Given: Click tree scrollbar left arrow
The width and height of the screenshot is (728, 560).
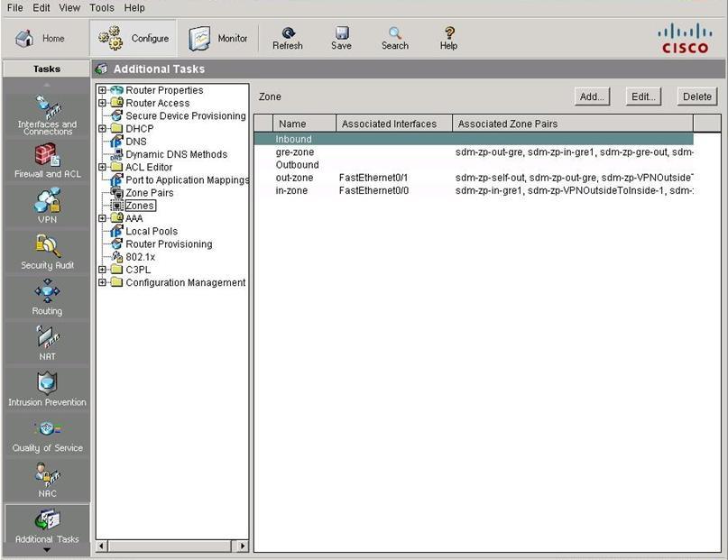Looking at the screenshot, I should click(x=102, y=546).
